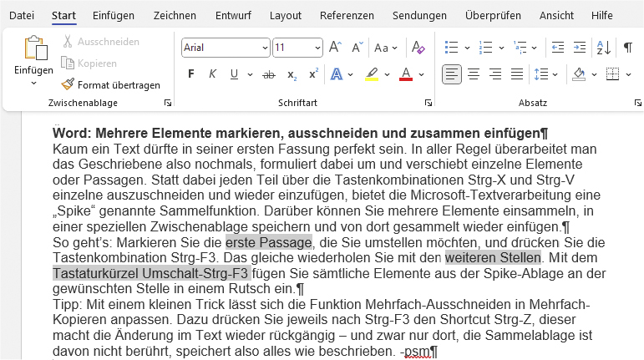Viewport: 644px width, 360px height.
Task: Expand the borders dropdown arrow
Action: tap(628, 74)
